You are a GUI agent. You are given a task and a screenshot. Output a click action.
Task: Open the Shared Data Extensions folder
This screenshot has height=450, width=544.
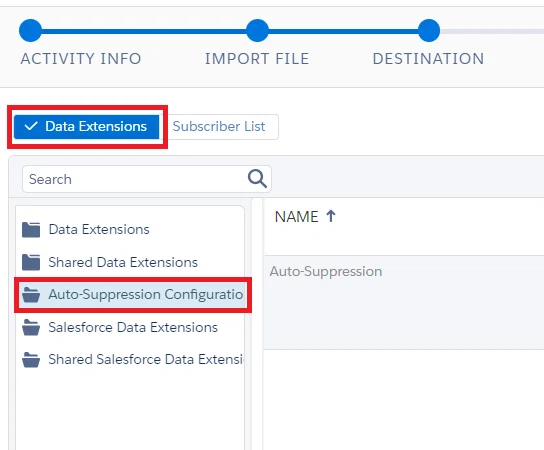[x=123, y=262]
